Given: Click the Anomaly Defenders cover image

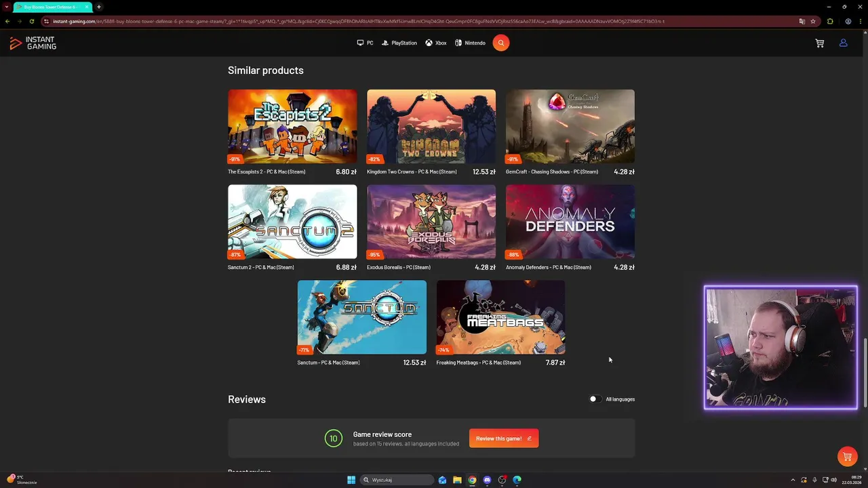Looking at the screenshot, I should pyautogui.click(x=570, y=222).
